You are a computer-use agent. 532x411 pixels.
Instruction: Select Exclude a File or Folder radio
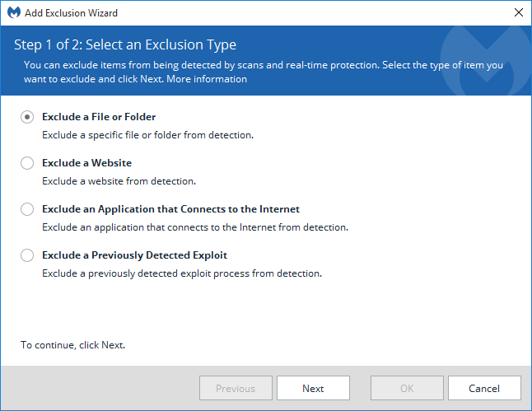click(27, 117)
